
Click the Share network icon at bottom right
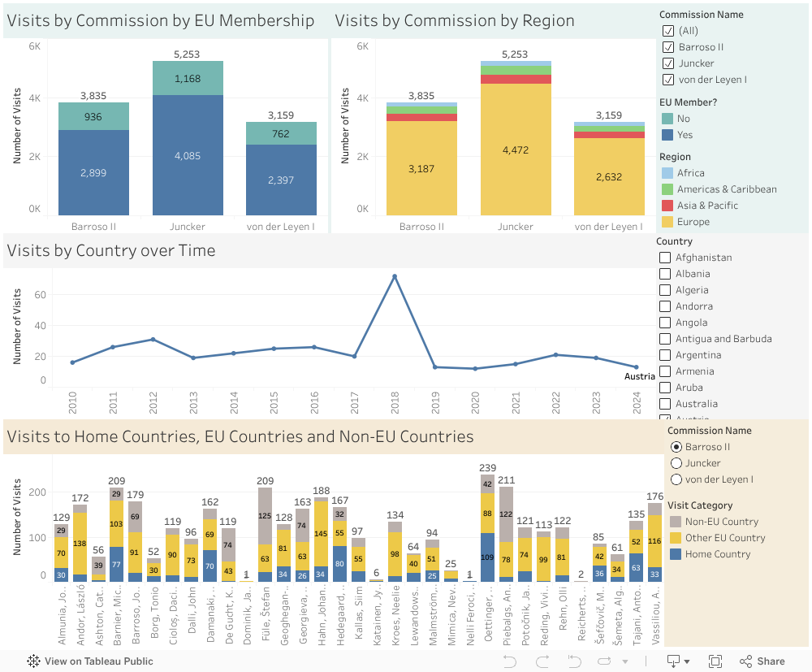tap(745, 661)
